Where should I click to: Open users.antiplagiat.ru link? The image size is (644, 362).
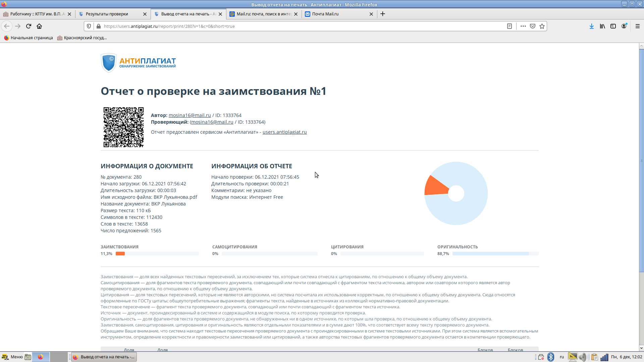(x=284, y=132)
